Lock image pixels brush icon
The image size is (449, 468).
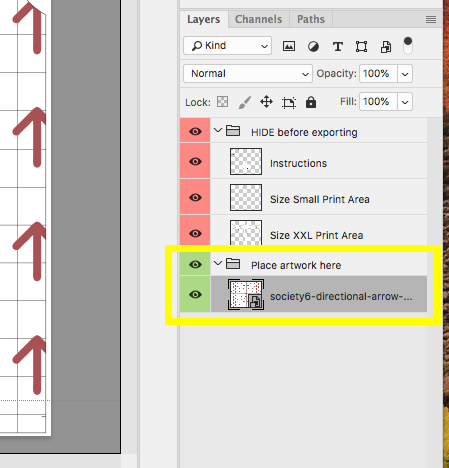pos(245,102)
